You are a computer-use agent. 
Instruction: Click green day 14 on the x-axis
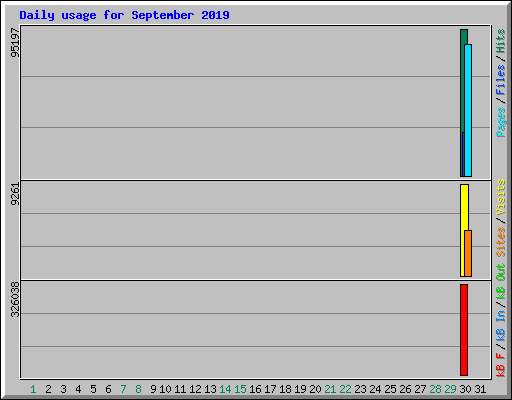click(x=225, y=389)
